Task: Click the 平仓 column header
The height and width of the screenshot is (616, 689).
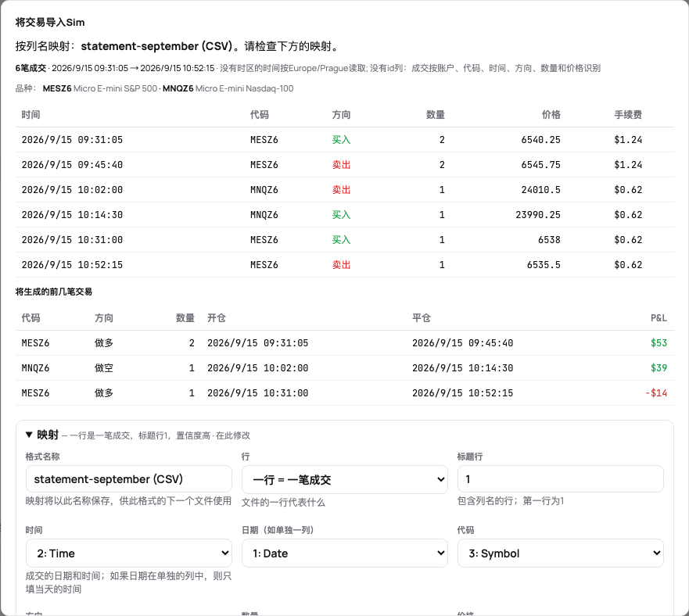Action: [x=421, y=318]
